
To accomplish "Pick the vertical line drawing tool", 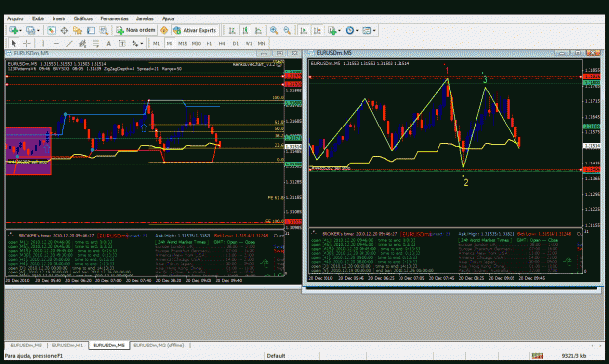I will point(43,44).
